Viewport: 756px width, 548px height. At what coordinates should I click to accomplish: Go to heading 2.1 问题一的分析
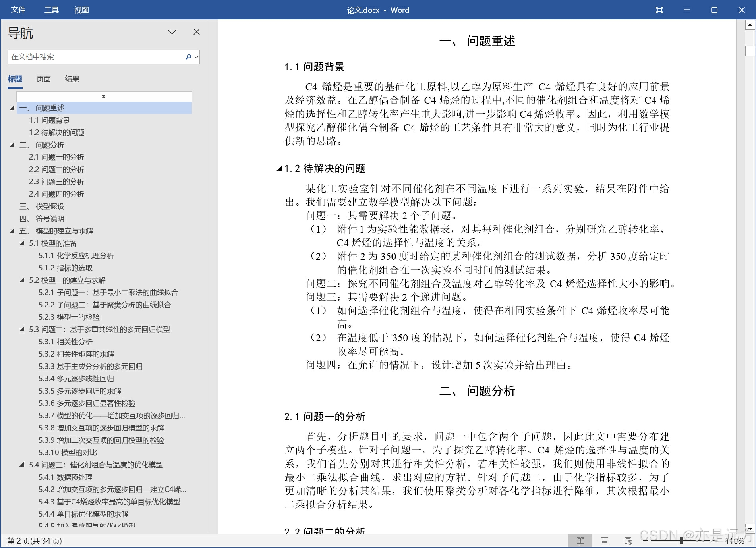pos(56,157)
